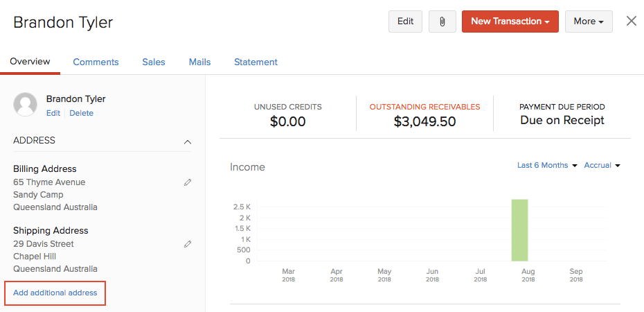Open the More options dropdown
Viewport: 644px width, 312px height.
(588, 21)
